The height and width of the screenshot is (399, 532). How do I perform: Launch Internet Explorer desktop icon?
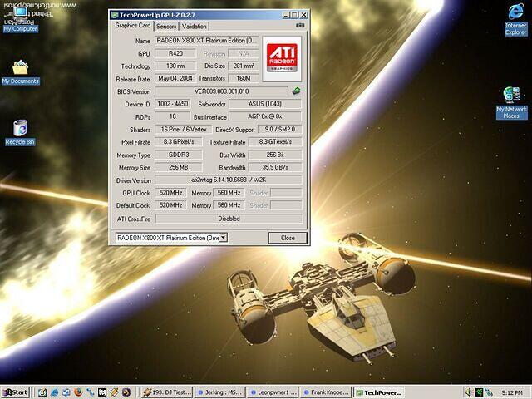pos(515,17)
